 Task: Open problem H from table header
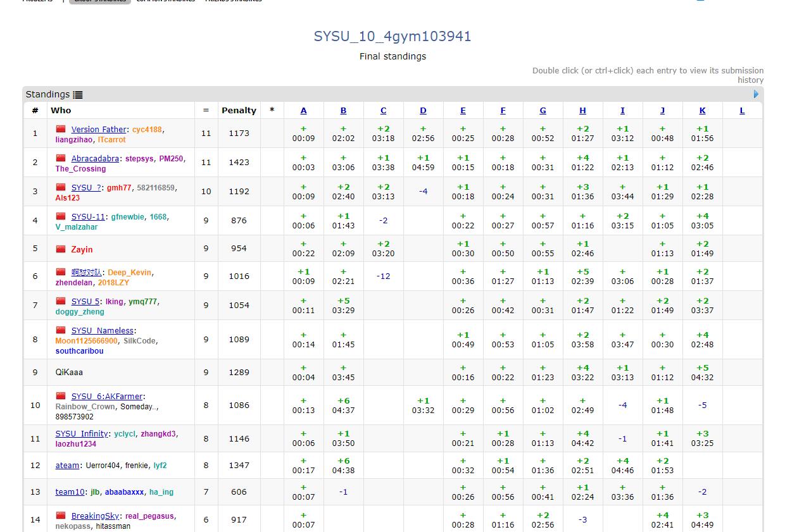582,111
